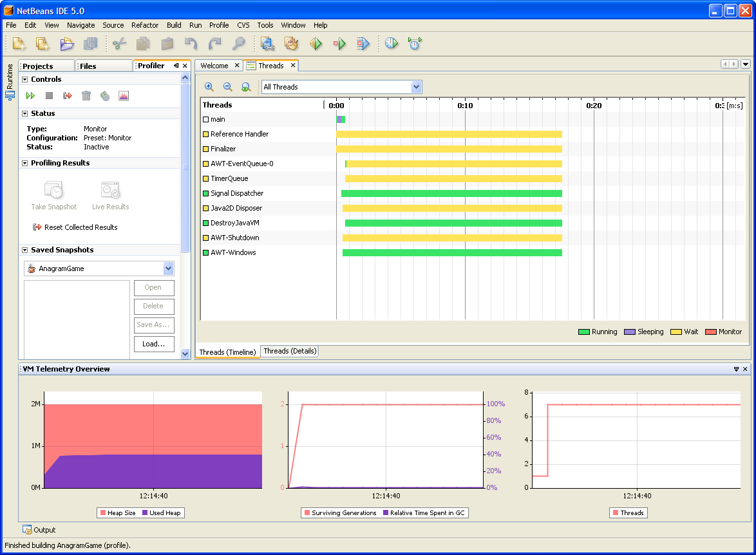Open the Runtime side panel
Viewport: 756px width, 555px height.
point(10,82)
